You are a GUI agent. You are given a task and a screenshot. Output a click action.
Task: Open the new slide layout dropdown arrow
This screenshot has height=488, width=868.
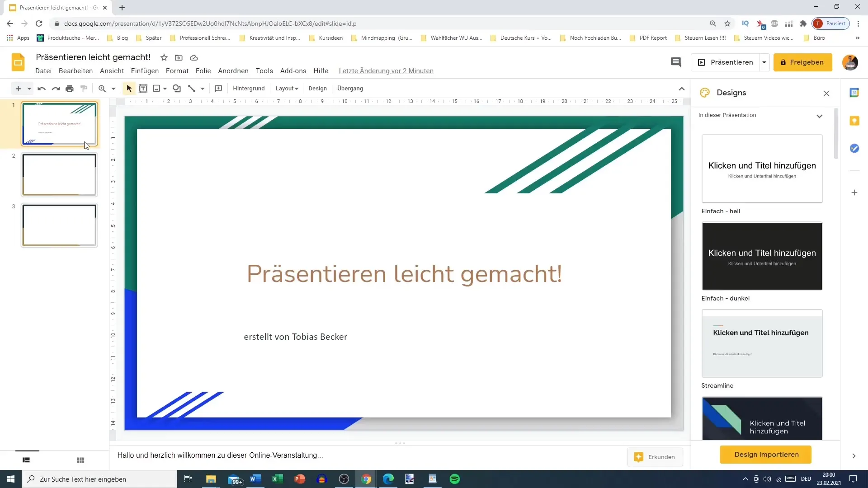(x=29, y=89)
